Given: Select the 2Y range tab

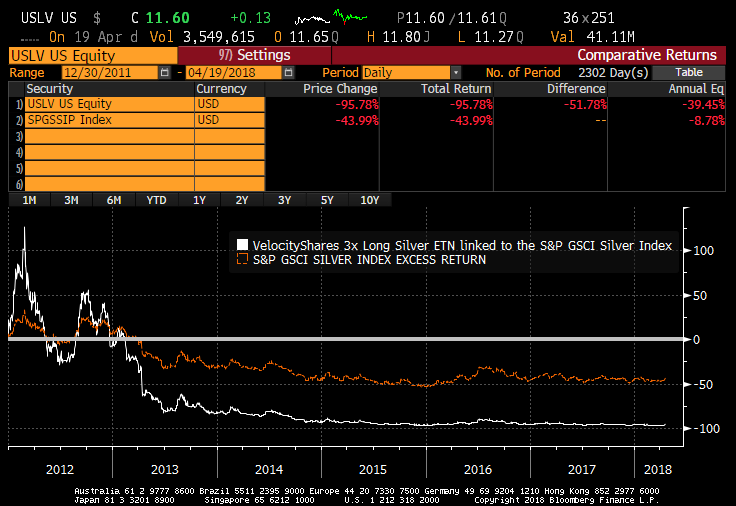Looking at the screenshot, I should tap(242, 200).
